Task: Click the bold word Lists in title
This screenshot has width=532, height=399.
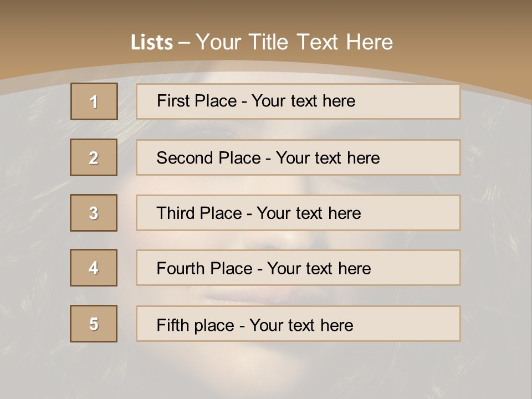Action: [x=152, y=43]
